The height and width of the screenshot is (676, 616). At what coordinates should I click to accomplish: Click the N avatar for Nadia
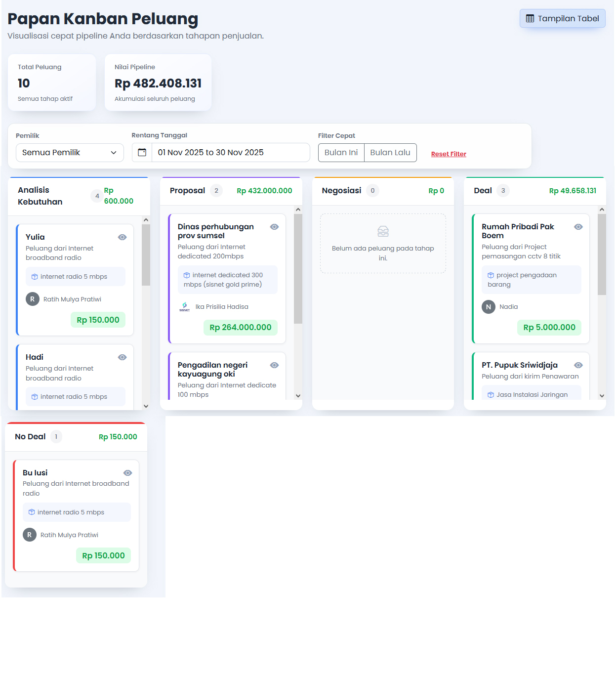[x=488, y=307]
